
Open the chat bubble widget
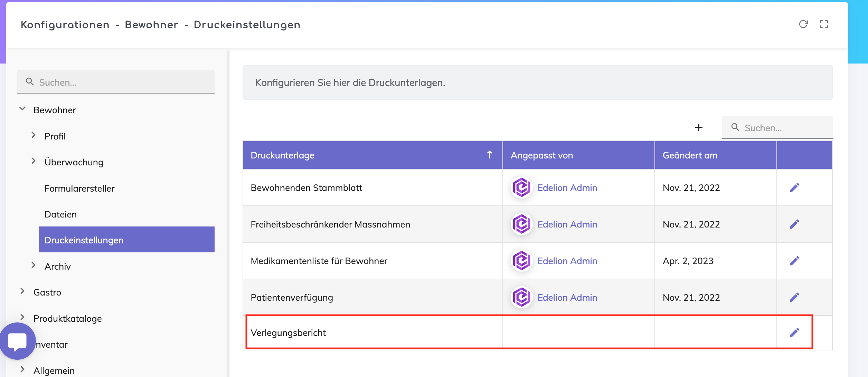[x=17, y=341]
